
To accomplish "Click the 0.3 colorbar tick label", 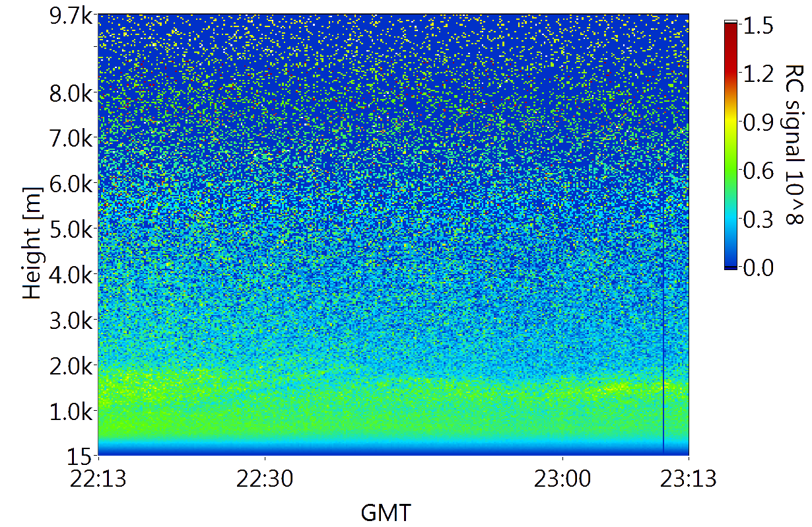I will (x=758, y=219).
